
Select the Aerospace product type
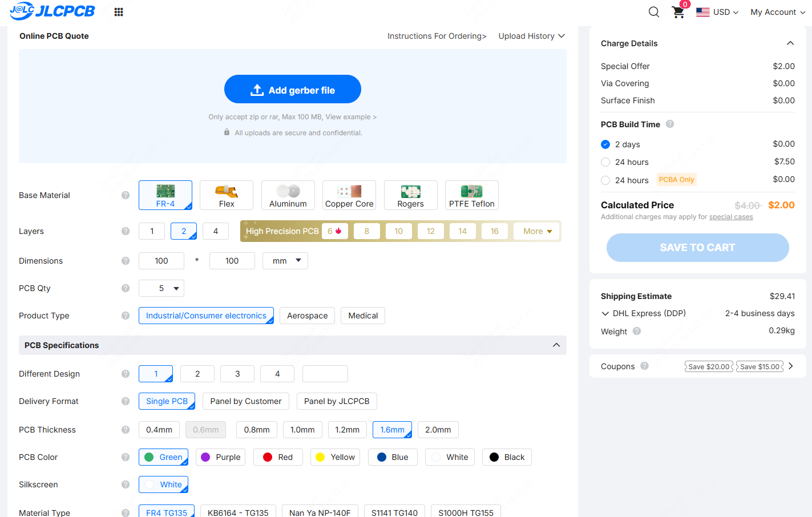308,316
